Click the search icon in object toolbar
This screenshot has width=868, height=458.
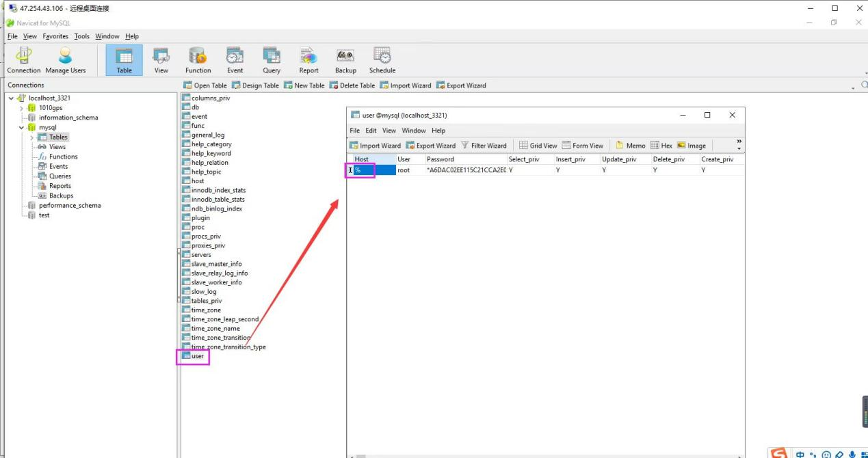tap(864, 85)
